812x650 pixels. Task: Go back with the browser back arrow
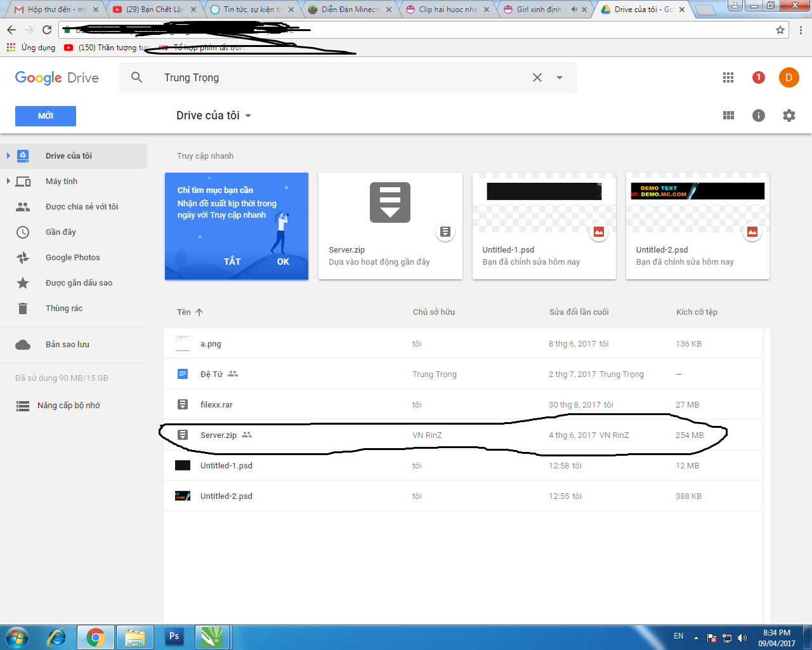click(11, 30)
